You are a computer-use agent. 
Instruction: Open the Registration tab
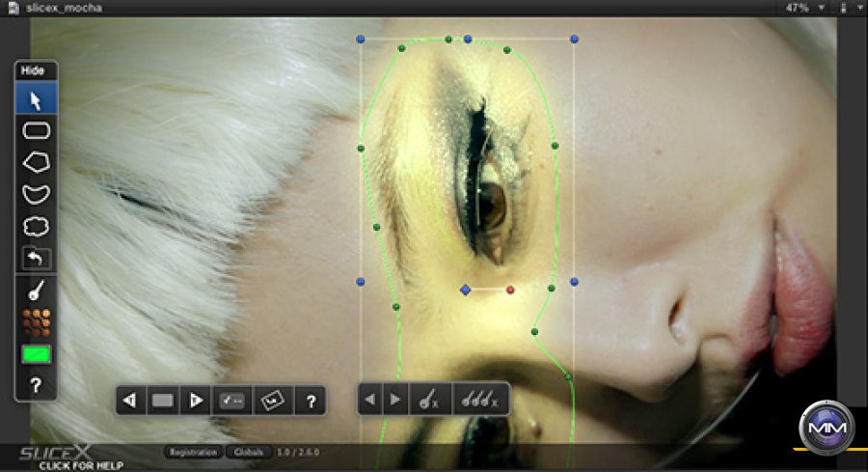pyautogui.click(x=192, y=452)
